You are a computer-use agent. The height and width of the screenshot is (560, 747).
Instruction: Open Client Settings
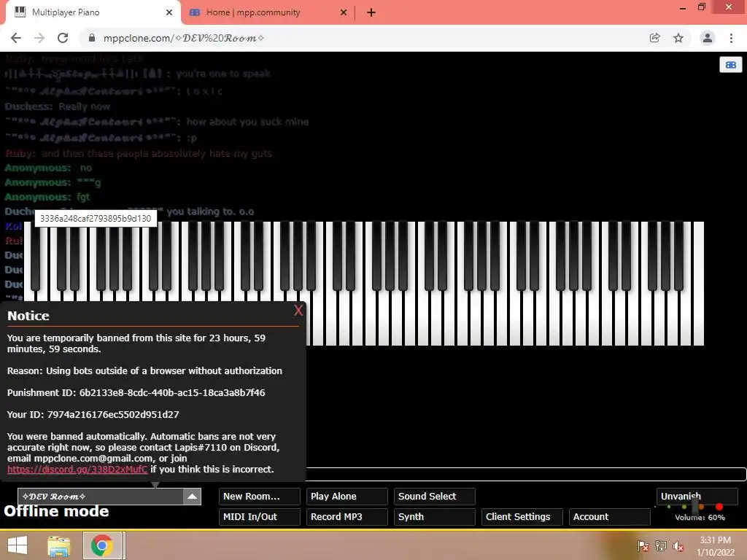tap(522, 517)
